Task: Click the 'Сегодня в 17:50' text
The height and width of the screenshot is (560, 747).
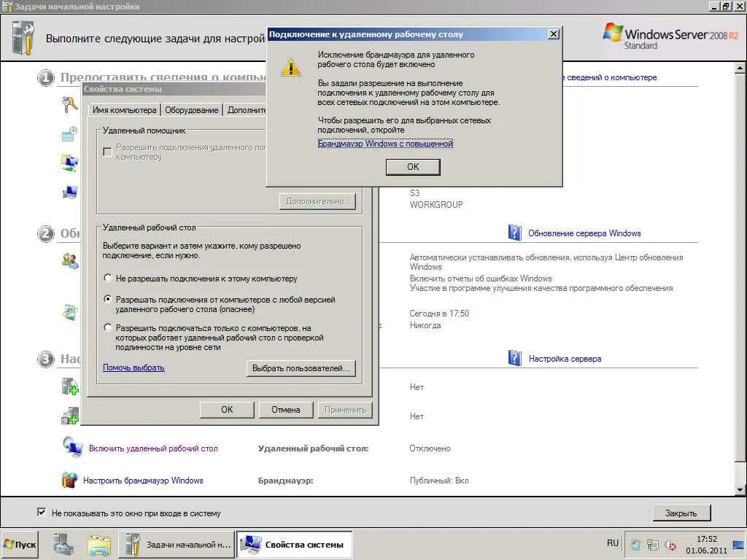Action: coord(438,314)
